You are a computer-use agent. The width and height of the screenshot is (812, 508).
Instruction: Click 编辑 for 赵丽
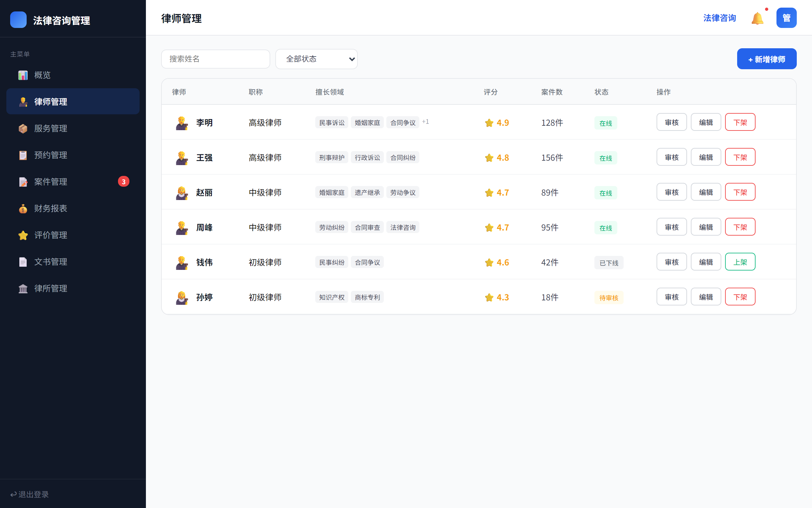click(706, 192)
